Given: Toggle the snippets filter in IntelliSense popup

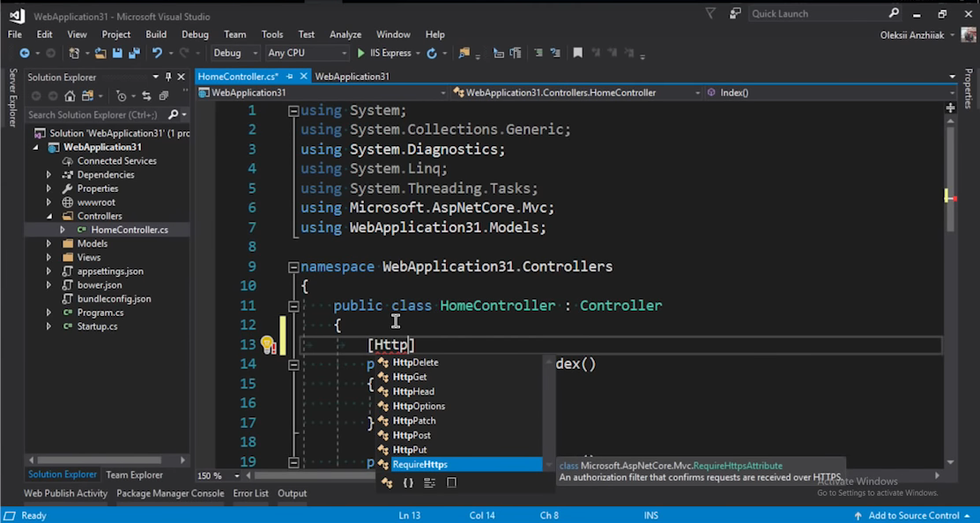Looking at the screenshot, I should point(429,483).
